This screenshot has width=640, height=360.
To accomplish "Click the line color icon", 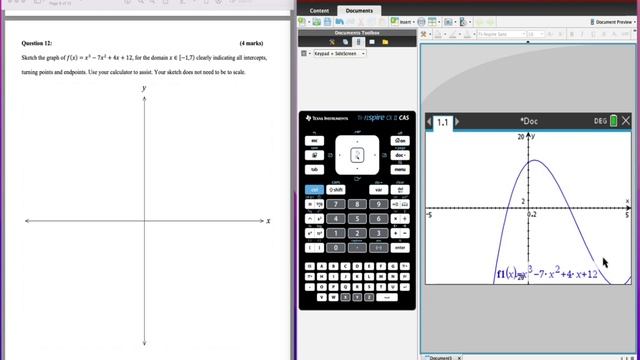I will 452,35.
